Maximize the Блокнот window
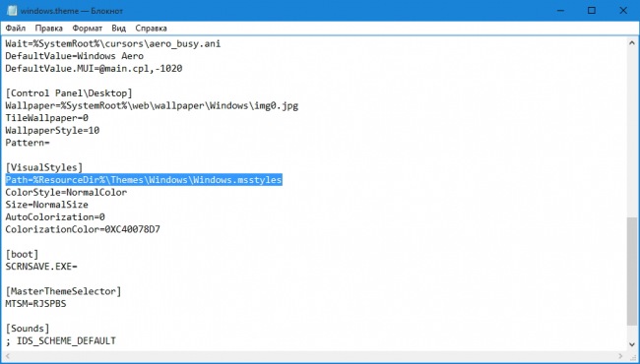This screenshot has width=640, height=364. [x=592, y=11]
